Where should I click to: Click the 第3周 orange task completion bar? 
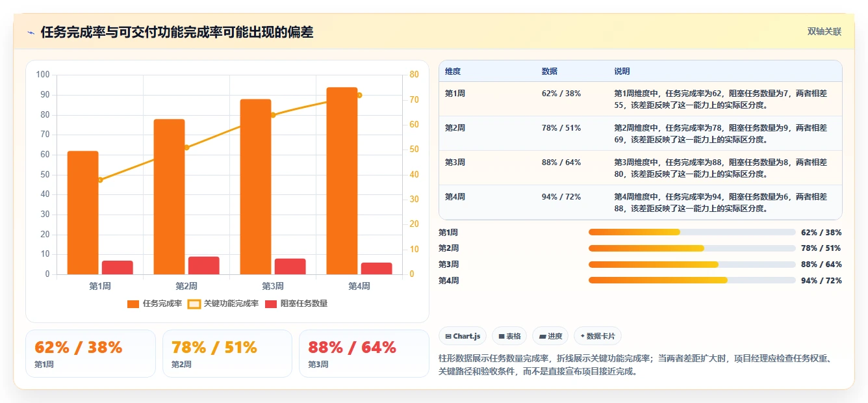[255, 187]
